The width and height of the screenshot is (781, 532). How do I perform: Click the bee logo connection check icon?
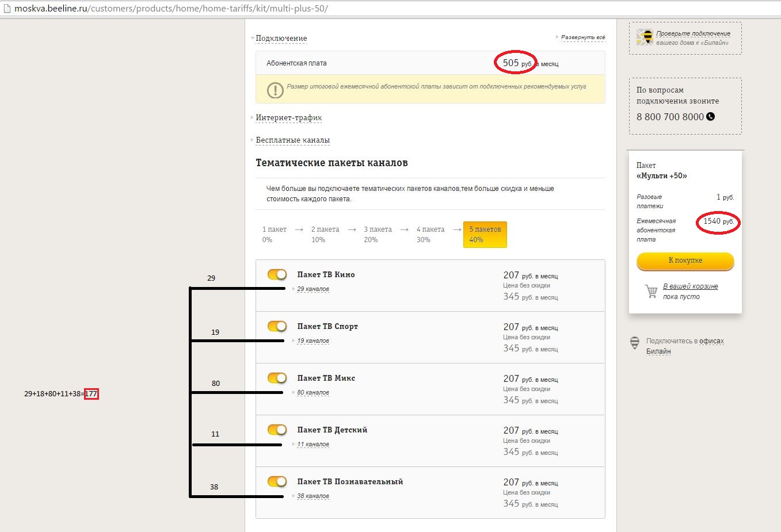645,37
